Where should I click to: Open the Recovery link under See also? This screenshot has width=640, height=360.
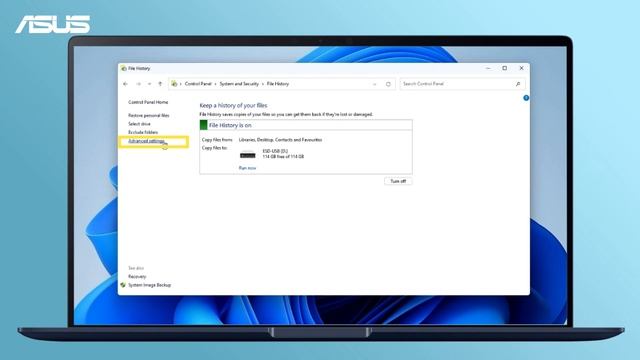(137, 277)
